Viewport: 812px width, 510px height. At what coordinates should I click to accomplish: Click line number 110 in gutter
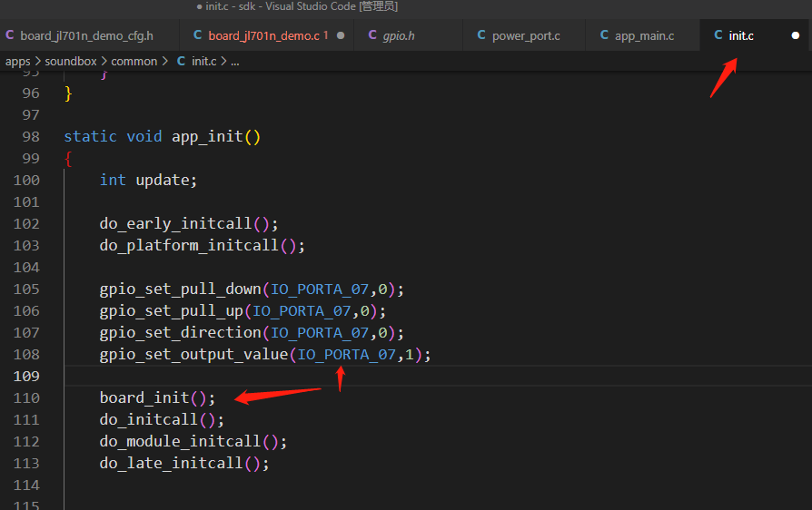(26, 397)
